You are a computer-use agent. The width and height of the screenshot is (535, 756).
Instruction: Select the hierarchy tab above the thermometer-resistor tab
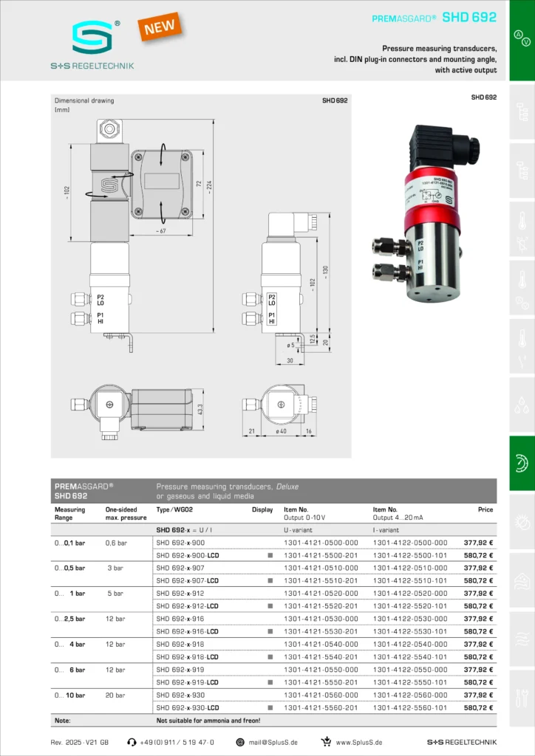click(522, 171)
